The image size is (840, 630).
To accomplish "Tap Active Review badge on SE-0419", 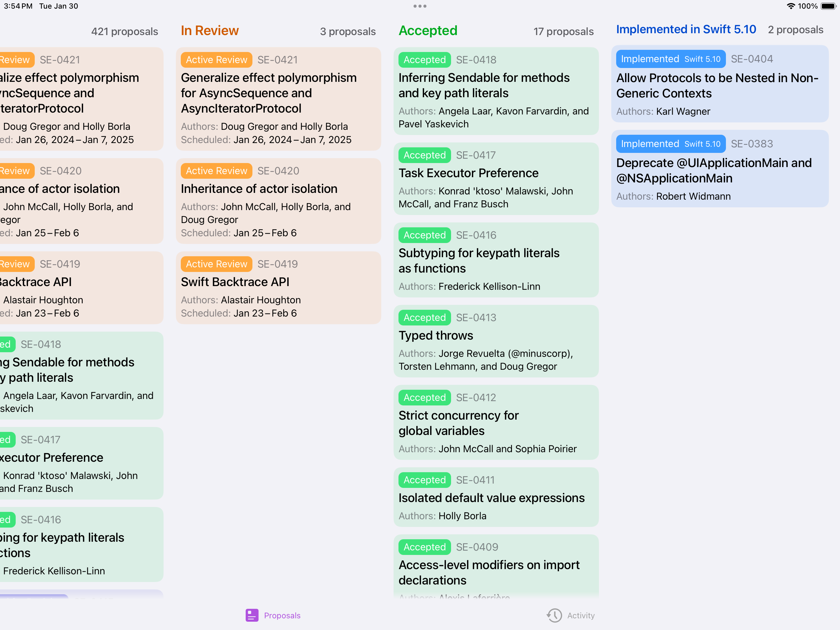I will pyautogui.click(x=216, y=264).
